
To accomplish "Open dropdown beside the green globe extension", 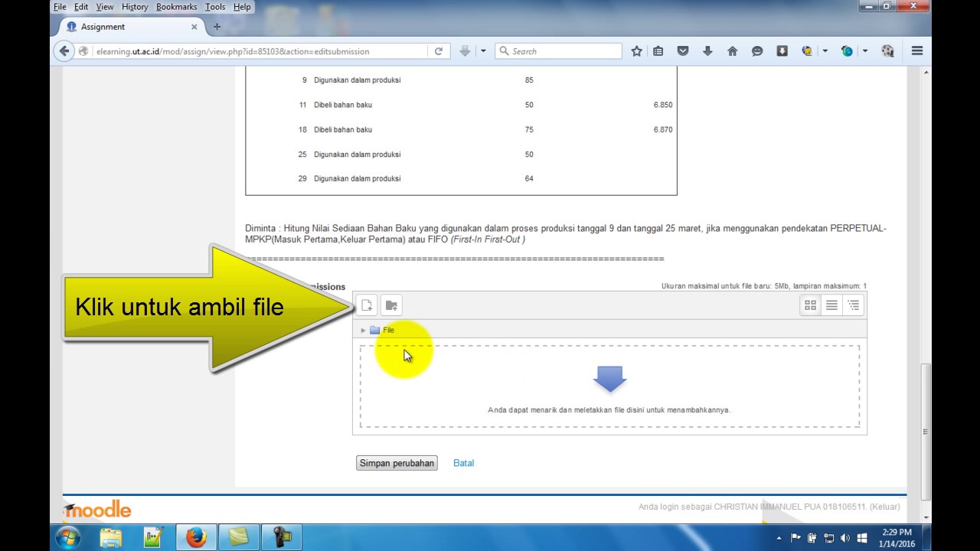I will click(865, 51).
